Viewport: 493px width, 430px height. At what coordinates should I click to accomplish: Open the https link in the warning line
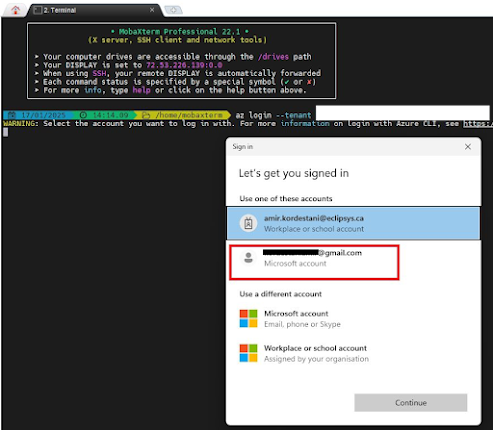point(478,124)
